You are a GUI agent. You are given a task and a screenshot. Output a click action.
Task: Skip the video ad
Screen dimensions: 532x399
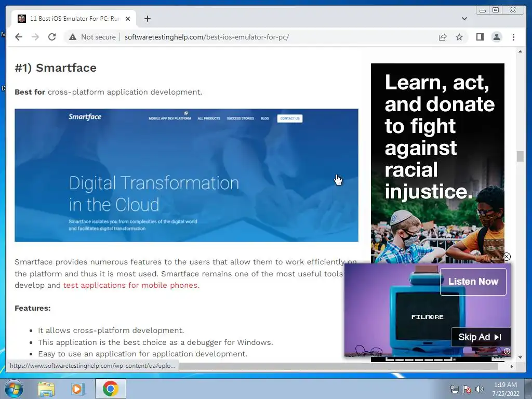[x=481, y=337]
